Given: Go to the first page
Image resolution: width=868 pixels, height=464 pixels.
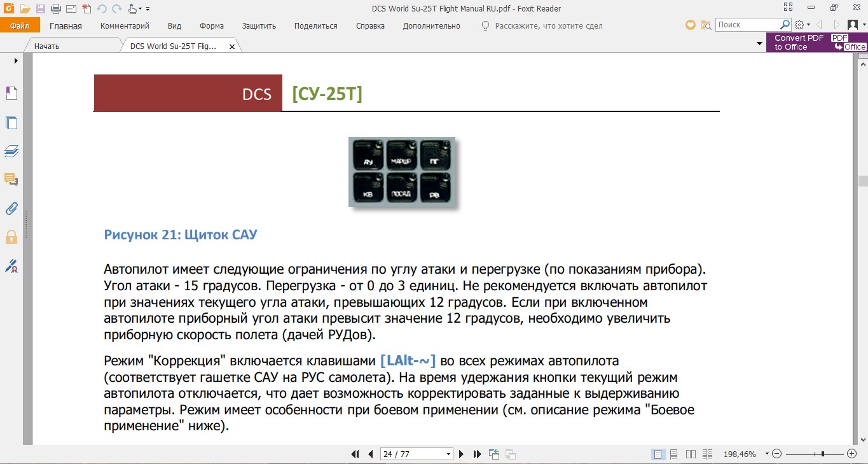Looking at the screenshot, I should pyautogui.click(x=355, y=454).
